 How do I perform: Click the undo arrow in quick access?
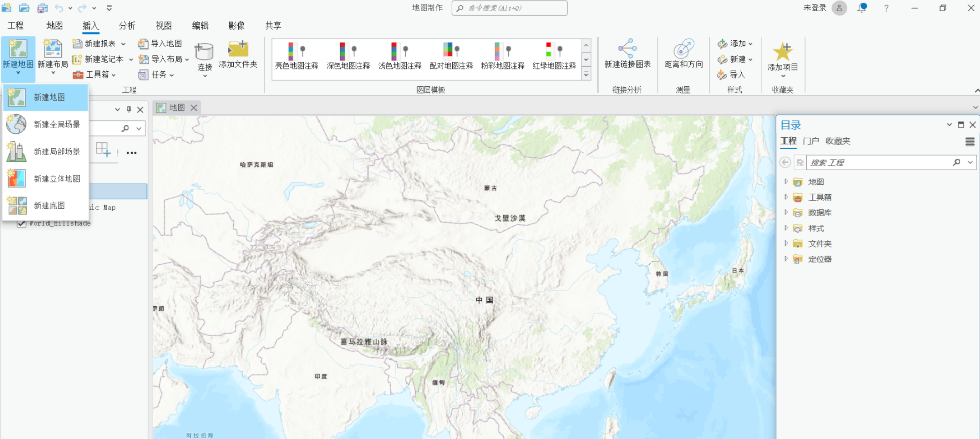click(x=59, y=8)
